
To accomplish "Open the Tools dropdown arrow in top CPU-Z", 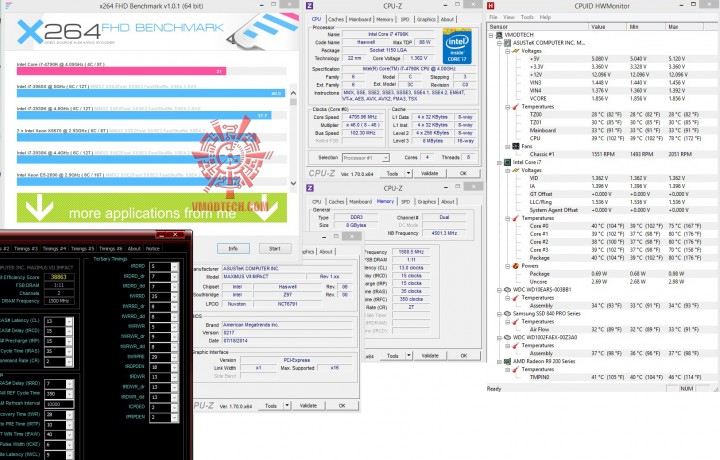I will pos(408,174).
